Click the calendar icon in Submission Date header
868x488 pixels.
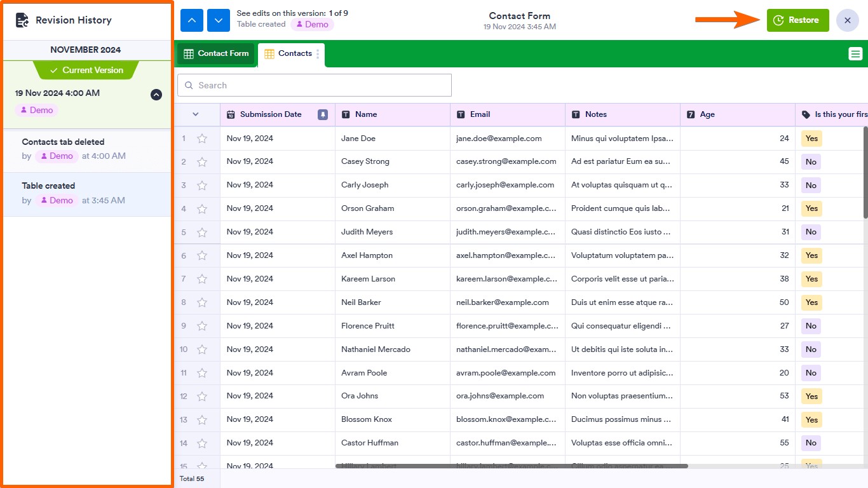(231, 114)
